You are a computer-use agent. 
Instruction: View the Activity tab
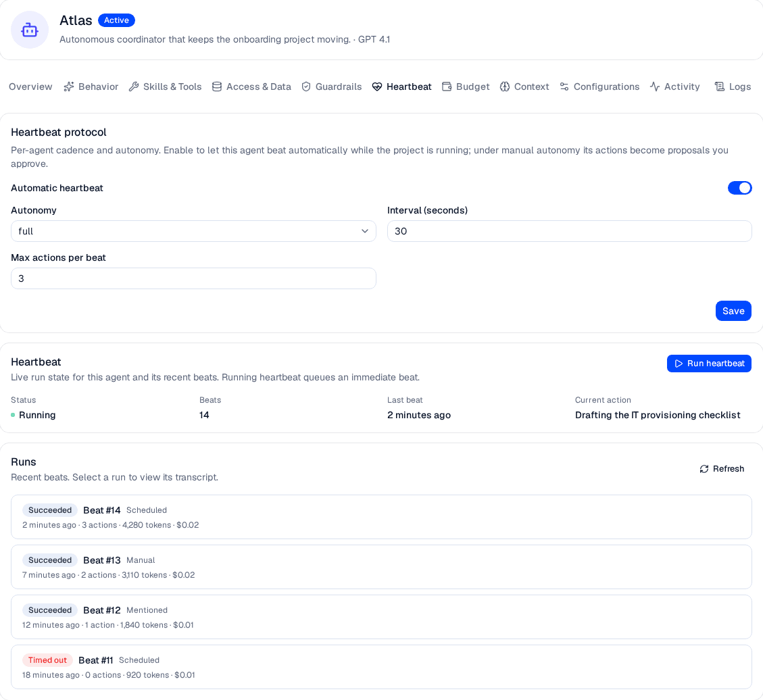[675, 86]
